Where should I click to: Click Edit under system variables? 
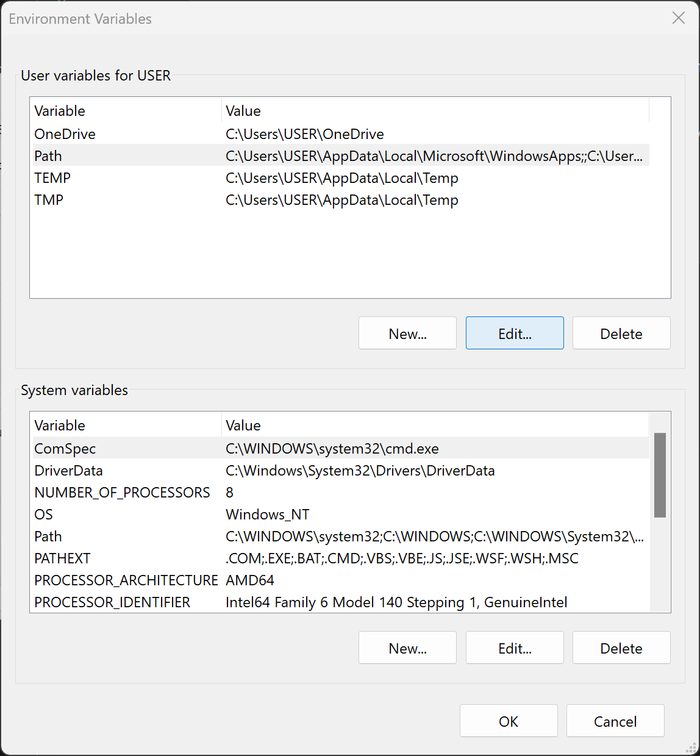(515, 647)
